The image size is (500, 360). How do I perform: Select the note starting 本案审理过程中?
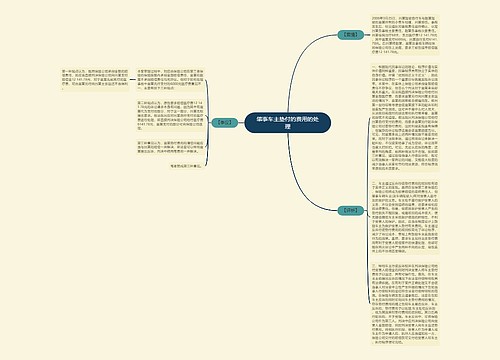coord(170,80)
